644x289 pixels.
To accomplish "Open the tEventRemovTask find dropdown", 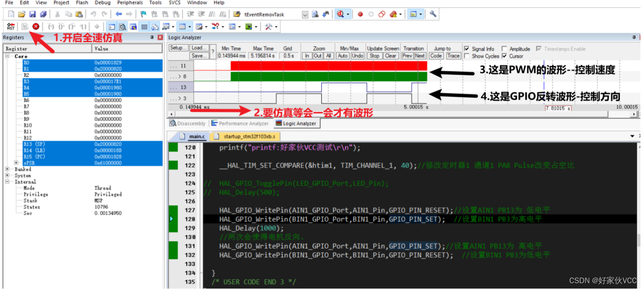I will click(305, 15).
